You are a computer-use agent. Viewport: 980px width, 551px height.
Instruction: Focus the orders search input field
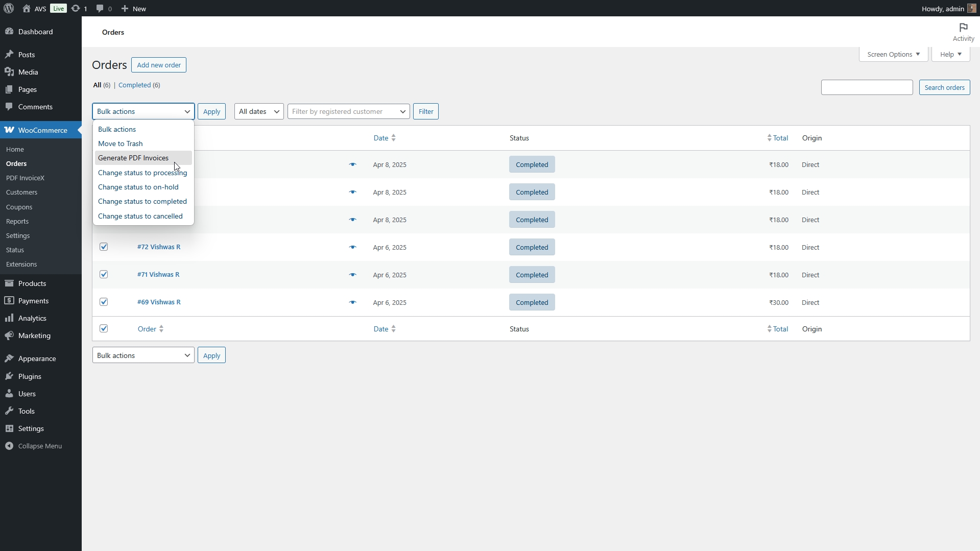867,87
